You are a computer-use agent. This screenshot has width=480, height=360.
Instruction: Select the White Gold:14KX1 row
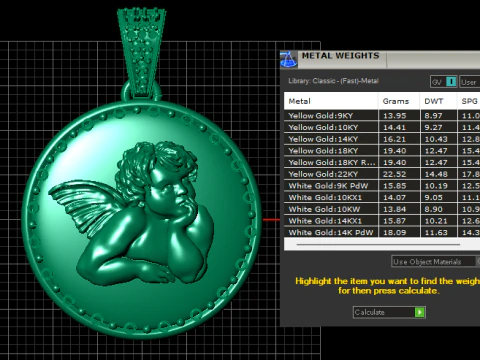382,221
